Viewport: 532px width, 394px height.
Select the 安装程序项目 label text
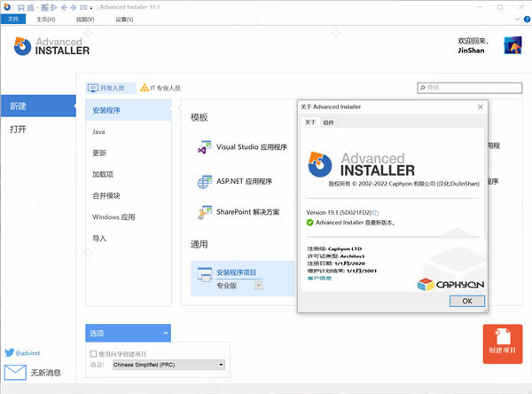(236, 272)
